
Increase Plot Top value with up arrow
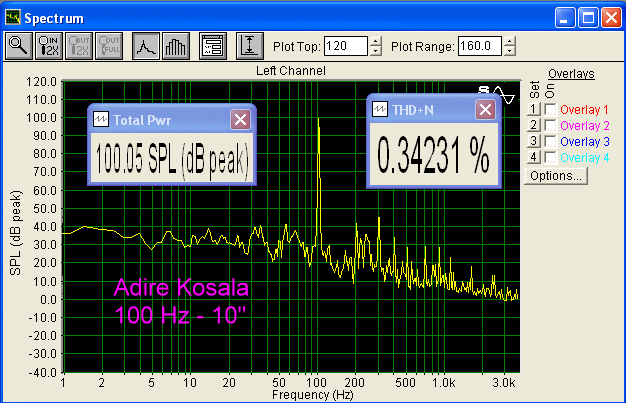pos(376,41)
